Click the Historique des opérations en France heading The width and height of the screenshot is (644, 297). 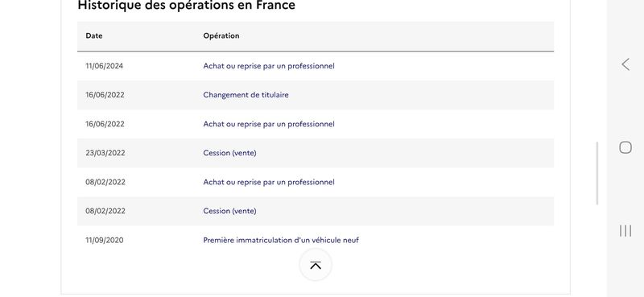click(187, 6)
